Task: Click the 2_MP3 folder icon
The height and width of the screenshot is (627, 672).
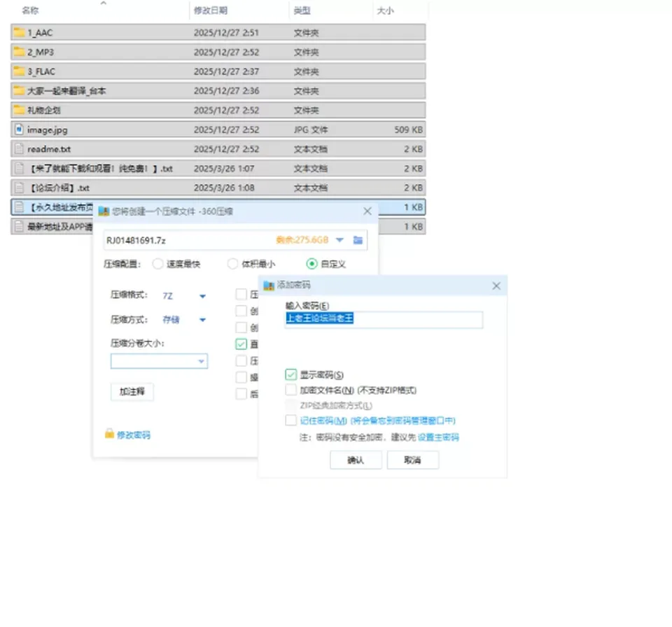Action: 19,52
